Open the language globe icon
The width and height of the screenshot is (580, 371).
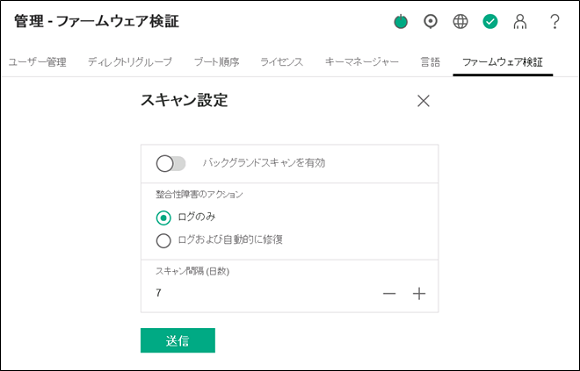click(461, 21)
